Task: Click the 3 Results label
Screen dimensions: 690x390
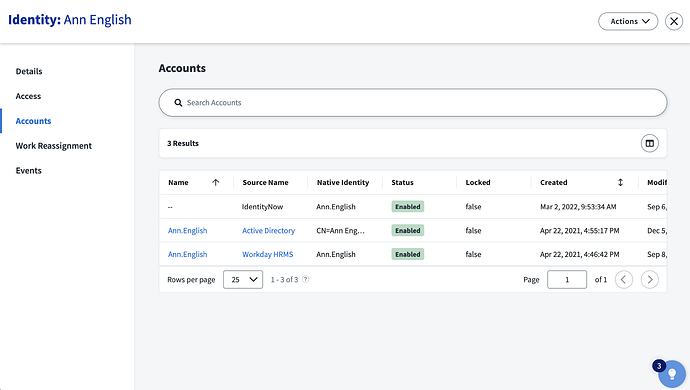Action: [183, 143]
